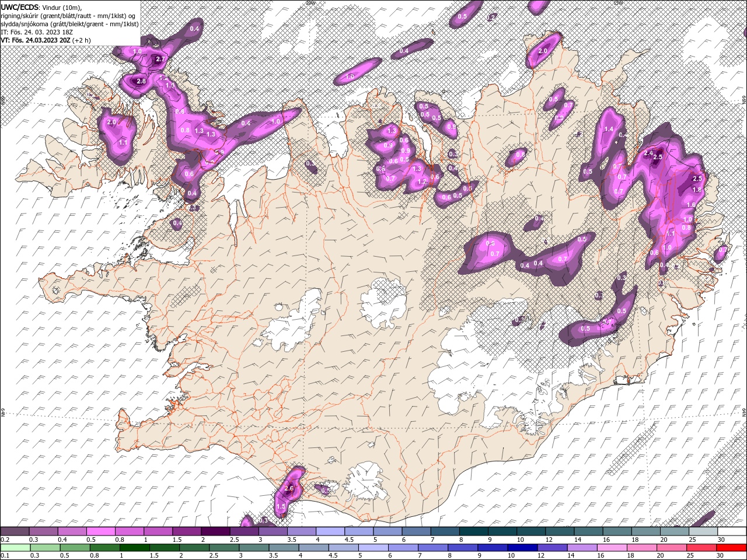Click the 1.5 value below the 2.6 label
Image resolution: width=747 pixels, height=560 pixels.
281,508
